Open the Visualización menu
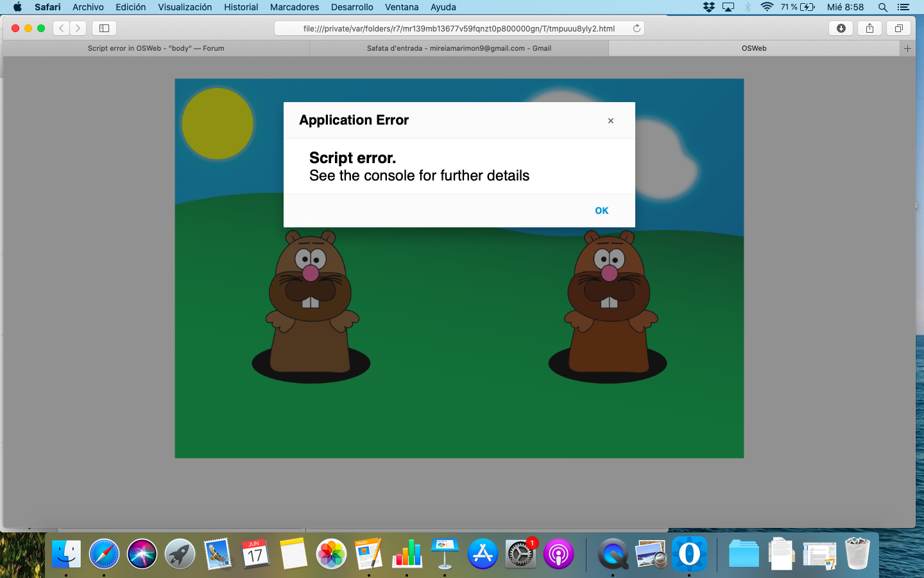The width and height of the screenshot is (924, 578). pos(185,7)
